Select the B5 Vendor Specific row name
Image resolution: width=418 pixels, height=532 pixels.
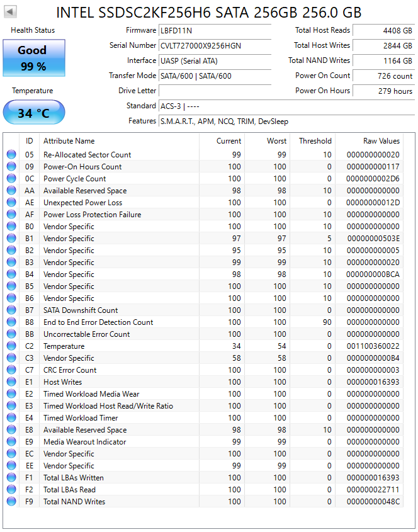pyautogui.click(x=69, y=286)
